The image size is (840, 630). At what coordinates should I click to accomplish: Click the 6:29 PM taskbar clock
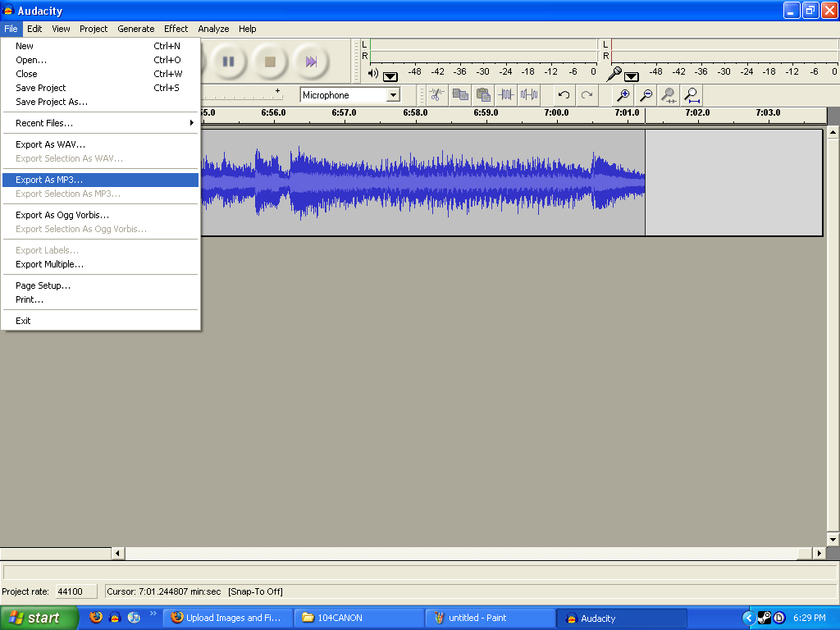810,618
